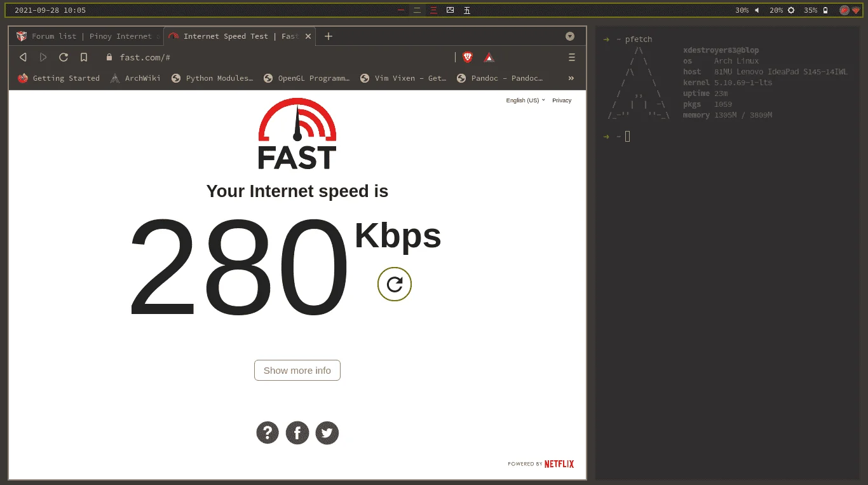Screen dimensions: 868x485
Task: Open the OpenGL Programming bookmark
Action: (306, 78)
